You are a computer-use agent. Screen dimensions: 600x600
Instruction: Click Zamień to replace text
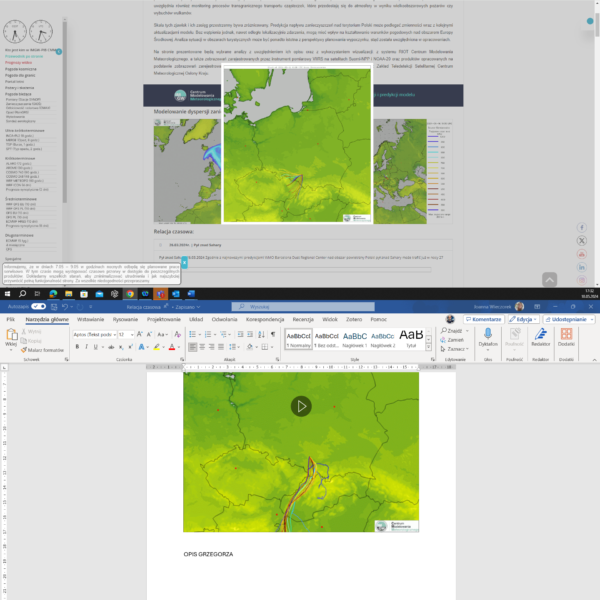(x=452, y=340)
